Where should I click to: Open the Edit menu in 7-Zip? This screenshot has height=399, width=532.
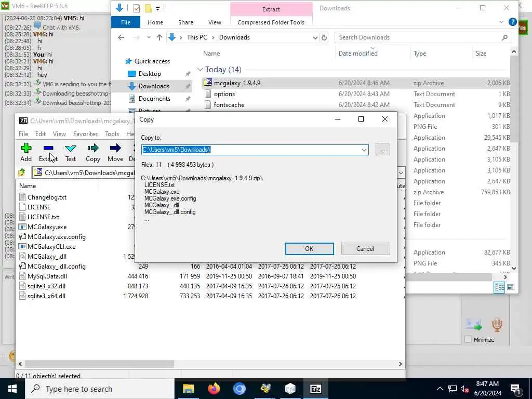[41, 134]
